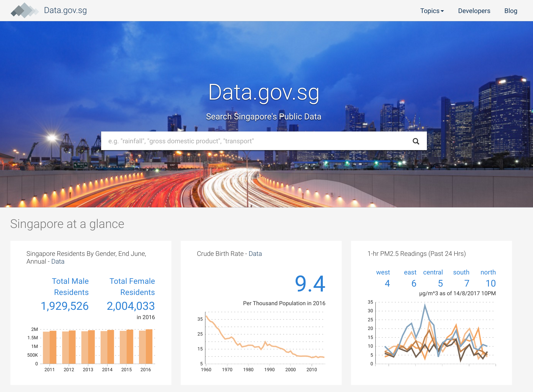Screen dimensions: 533x392
Task: Click the Search Singapore's Public Data subtitle
Action: [x=264, y=117]
